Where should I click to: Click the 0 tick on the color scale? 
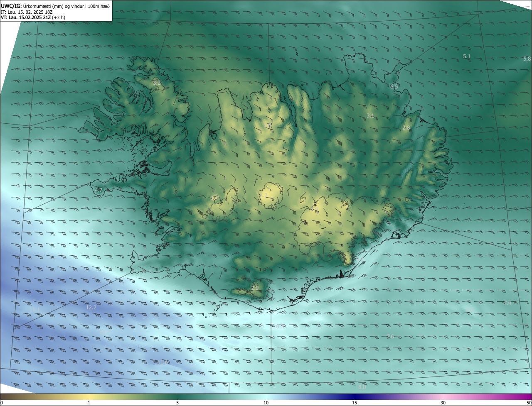2,403
